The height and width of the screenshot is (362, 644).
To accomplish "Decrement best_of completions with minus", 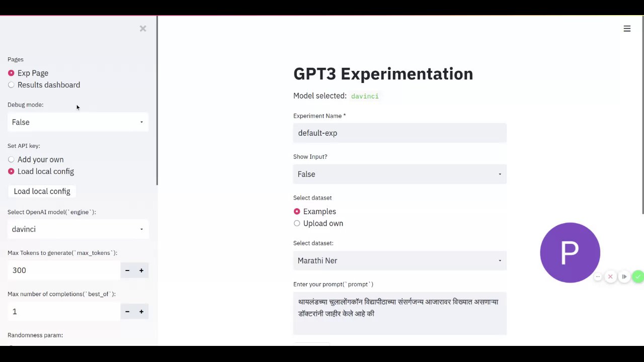I will (x=127, y=312).
